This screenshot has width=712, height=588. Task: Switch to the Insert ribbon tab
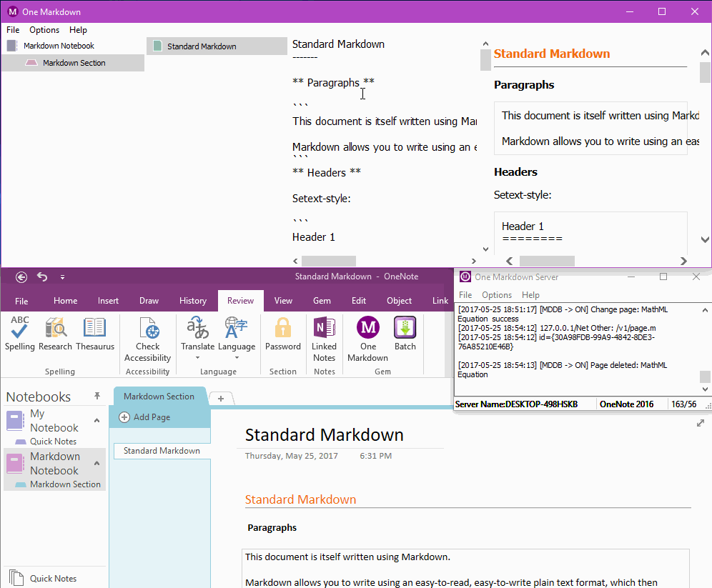(x=109, y=301)
